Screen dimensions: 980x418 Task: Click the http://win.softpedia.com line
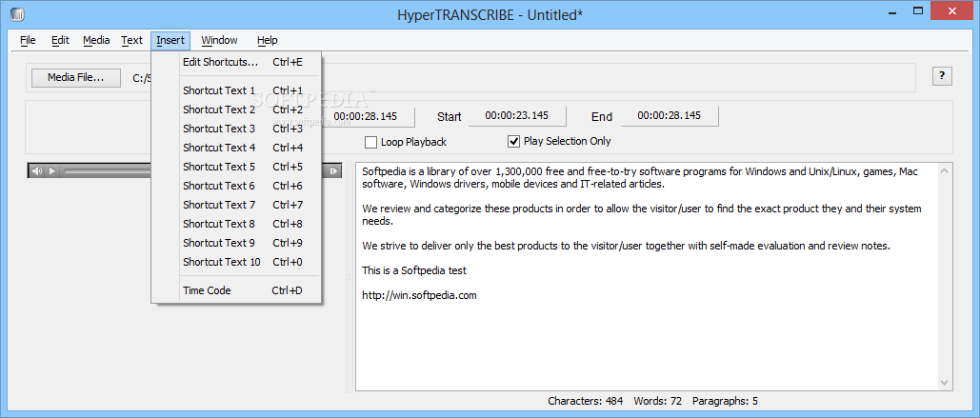[419, 295]
